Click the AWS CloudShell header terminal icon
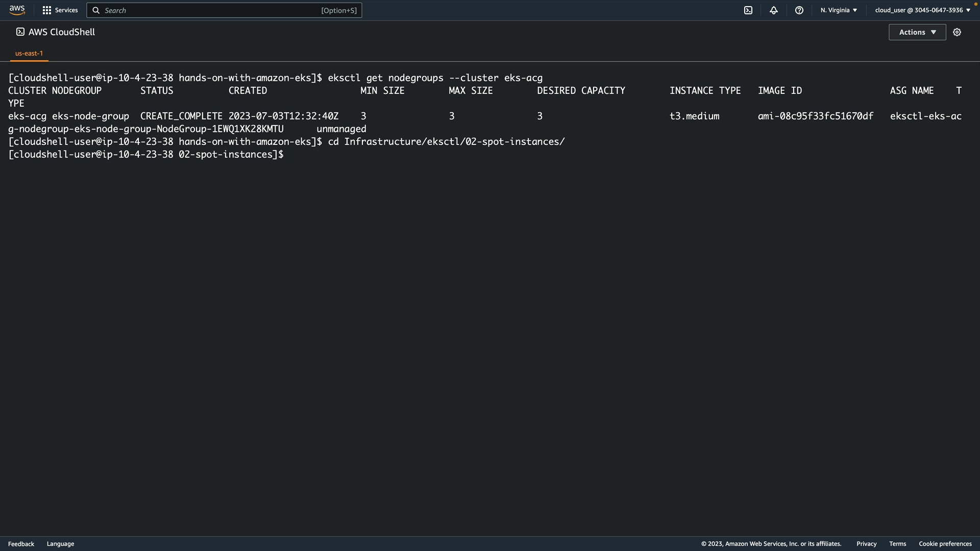 [20, 32]
